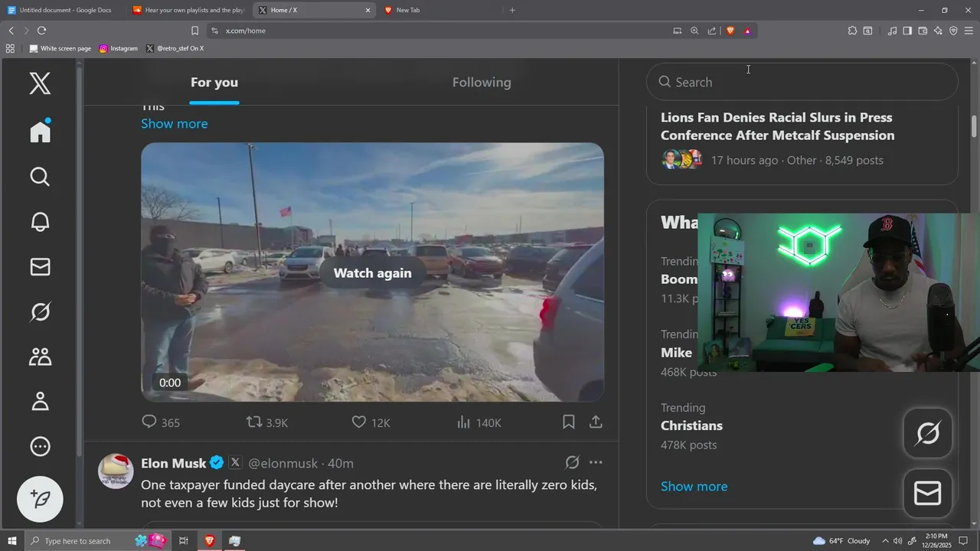Ask Grok about Elon Musk's post
The width and height of the screenshot is (980, 551).
click(572, 462)
